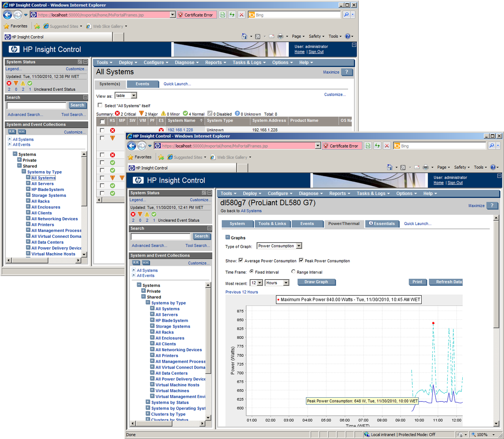Click the stop icon in front window's address bar

click(387, 146)
